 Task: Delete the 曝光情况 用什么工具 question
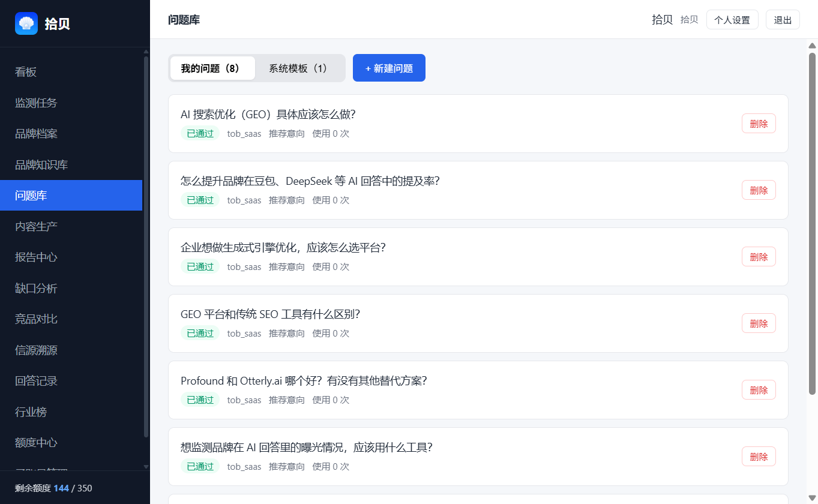click(759, 457)
